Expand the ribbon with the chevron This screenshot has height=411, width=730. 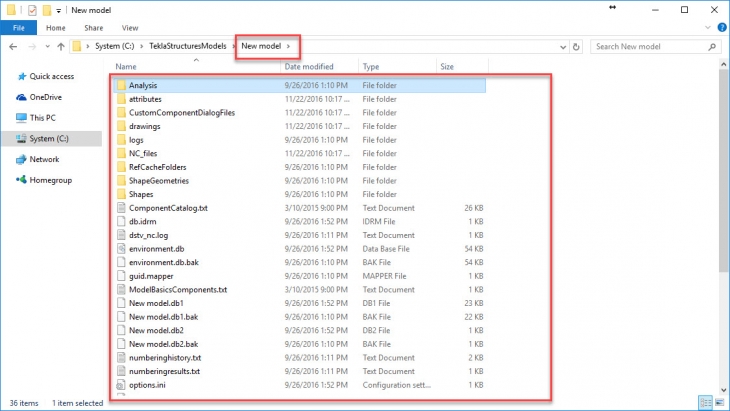point(706,28)
